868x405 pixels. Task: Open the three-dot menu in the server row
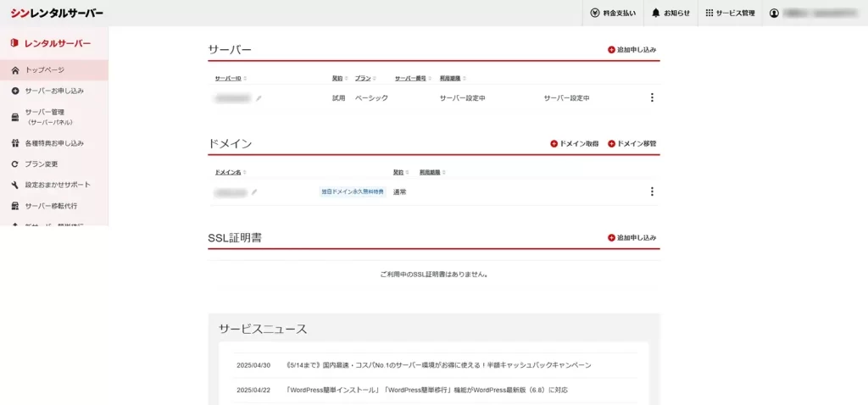pyautogui.click(x=652, y=97)
